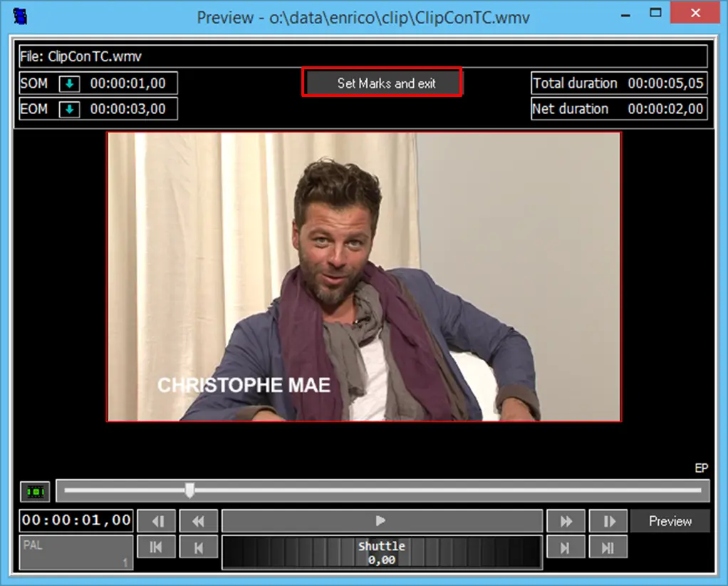Click the PAL format panel

pyautogui.click(x=76, y=552)
